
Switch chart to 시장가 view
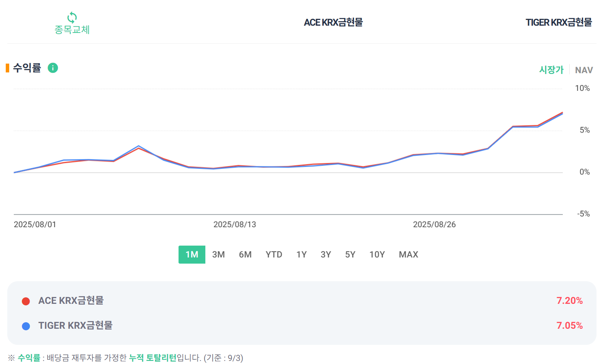coord(551,70)
